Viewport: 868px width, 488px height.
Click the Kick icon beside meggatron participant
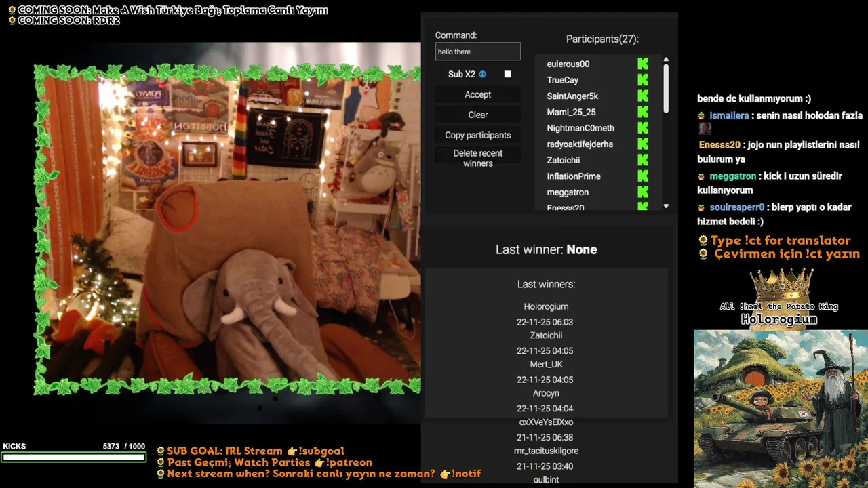[643, 192]
